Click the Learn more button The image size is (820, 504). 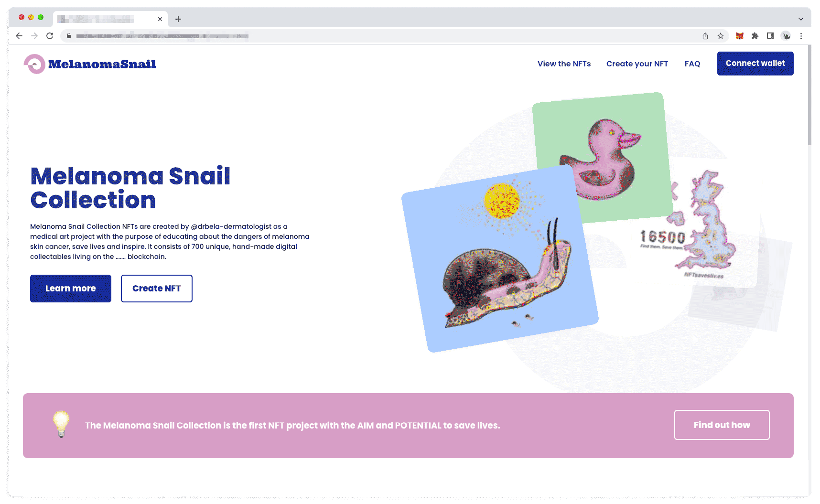tap(71, 289)
